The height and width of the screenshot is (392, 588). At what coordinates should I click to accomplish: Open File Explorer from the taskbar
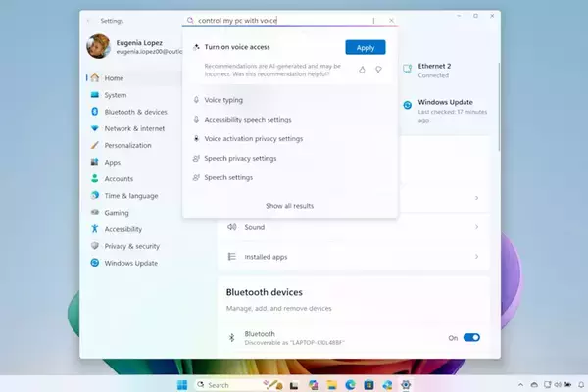click(331, 385)
